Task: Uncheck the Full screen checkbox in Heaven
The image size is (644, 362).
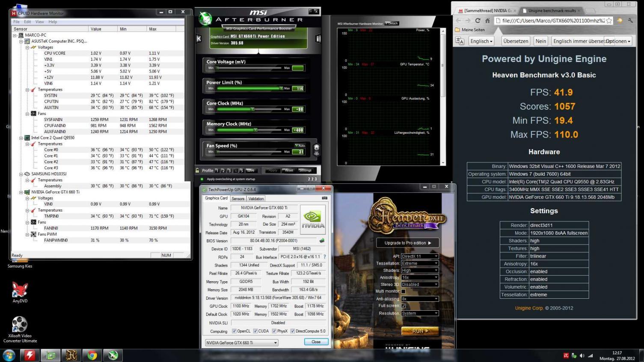Action: [403, 306]
